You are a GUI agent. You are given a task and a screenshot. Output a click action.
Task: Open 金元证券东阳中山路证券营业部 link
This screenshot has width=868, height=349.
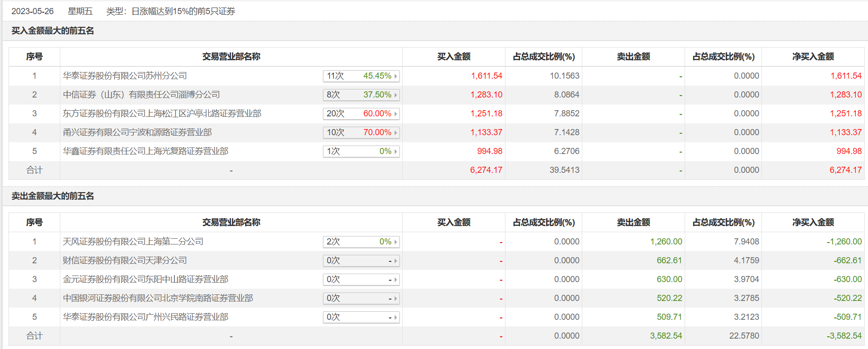click(145, 279)
